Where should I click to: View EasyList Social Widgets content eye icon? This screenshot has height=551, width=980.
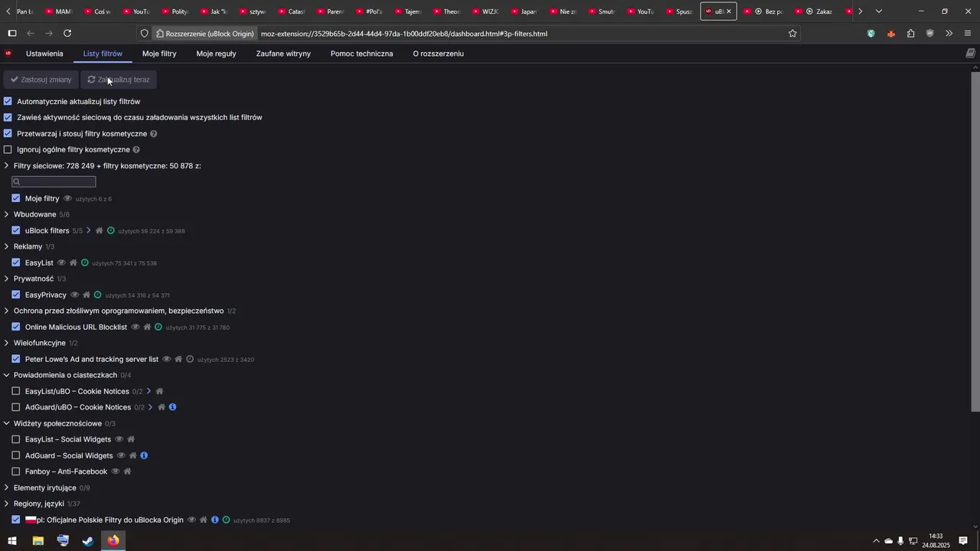(119, 440)
